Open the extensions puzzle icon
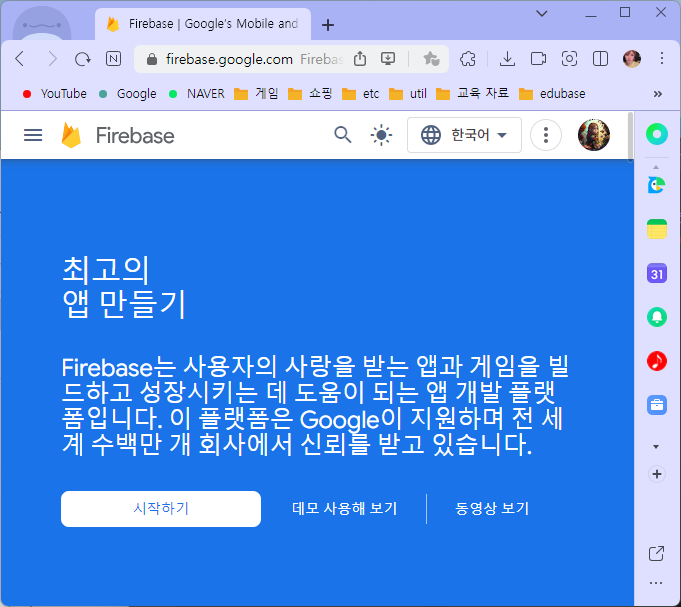The width and height of the screenshot is (681, 607). tap(468, 59)
